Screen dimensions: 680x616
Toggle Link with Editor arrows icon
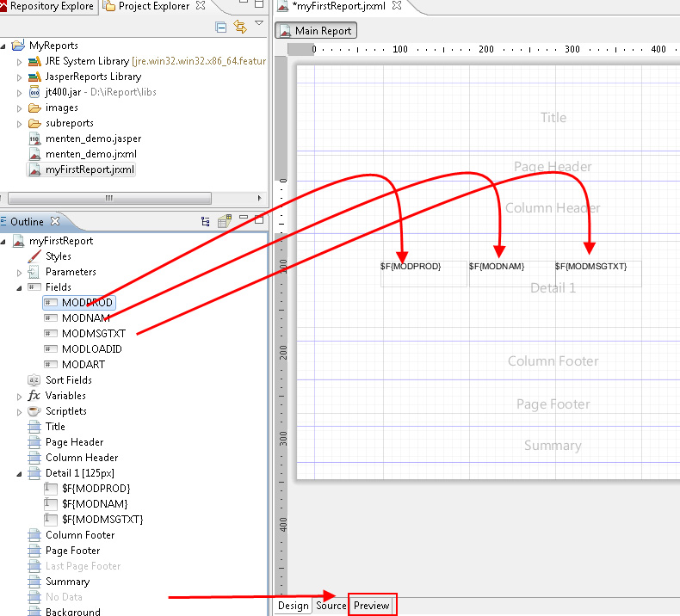point(239,28)
